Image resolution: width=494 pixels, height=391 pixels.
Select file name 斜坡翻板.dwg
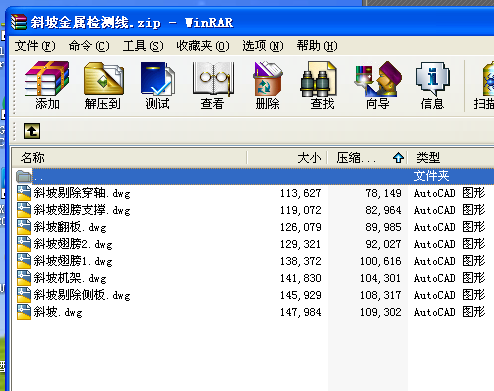pos(70,227)
